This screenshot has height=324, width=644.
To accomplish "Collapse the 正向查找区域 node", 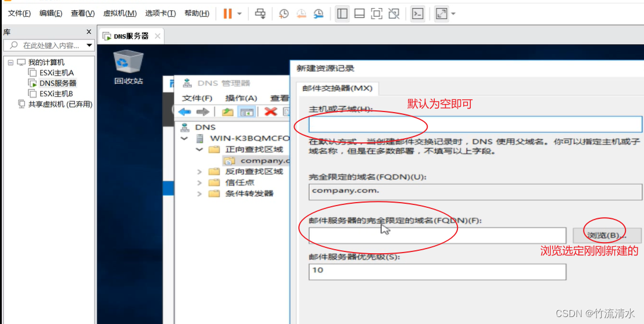I will point(199,149).
